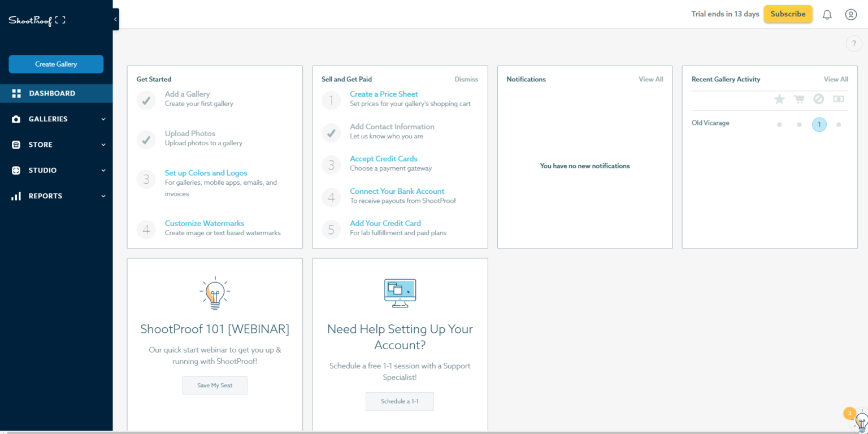
Task: Expand the Galleries sidebar menu
Action: tap(57, 119)
